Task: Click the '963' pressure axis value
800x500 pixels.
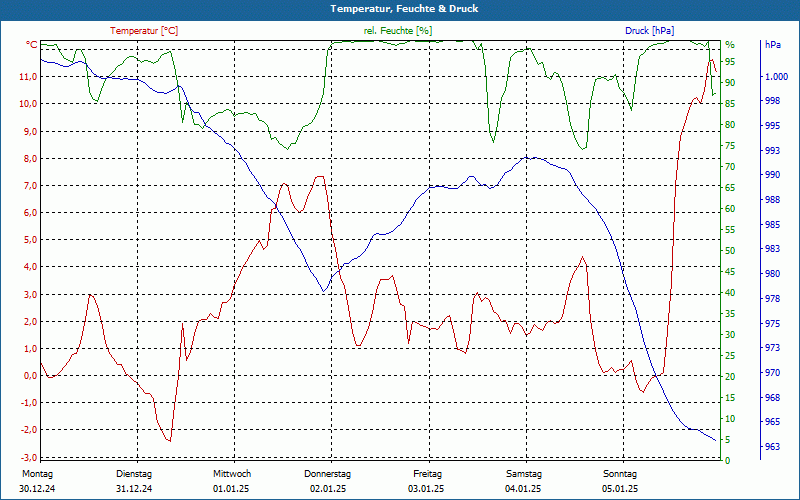Action: click(x=773, y=446)
